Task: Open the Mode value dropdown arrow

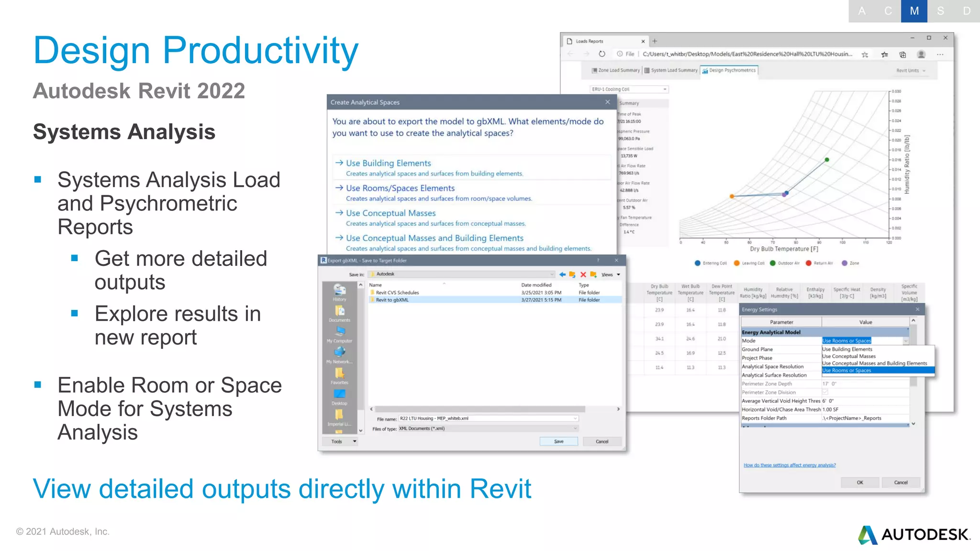Action: [x=905, y=341]
